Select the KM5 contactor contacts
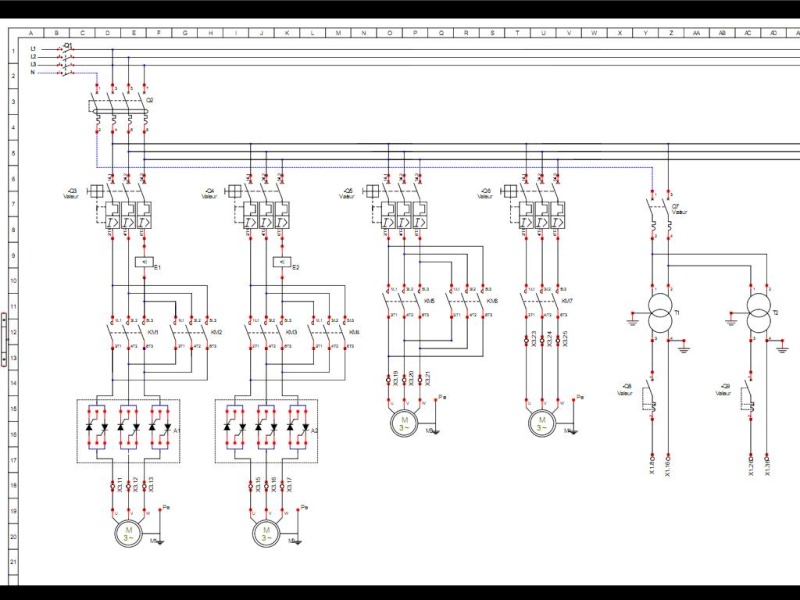Screen dimensions: 800x600 point(404,303)
